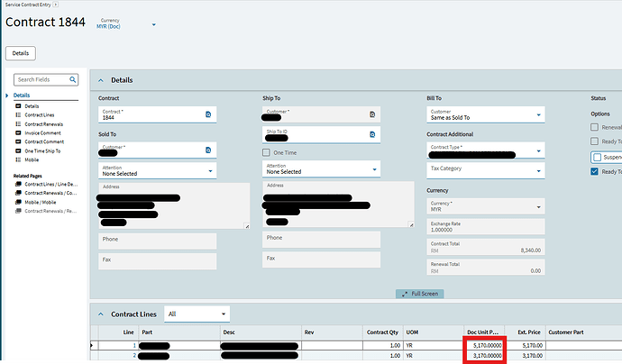
Task: Toggle Renewal checkbox under Options
Action: click(594, 127)
